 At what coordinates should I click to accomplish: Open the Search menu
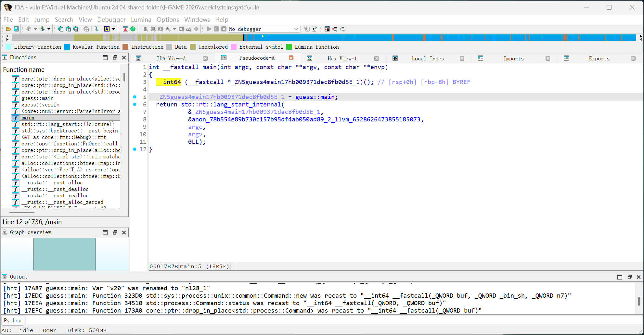click(x=64, y=19)
